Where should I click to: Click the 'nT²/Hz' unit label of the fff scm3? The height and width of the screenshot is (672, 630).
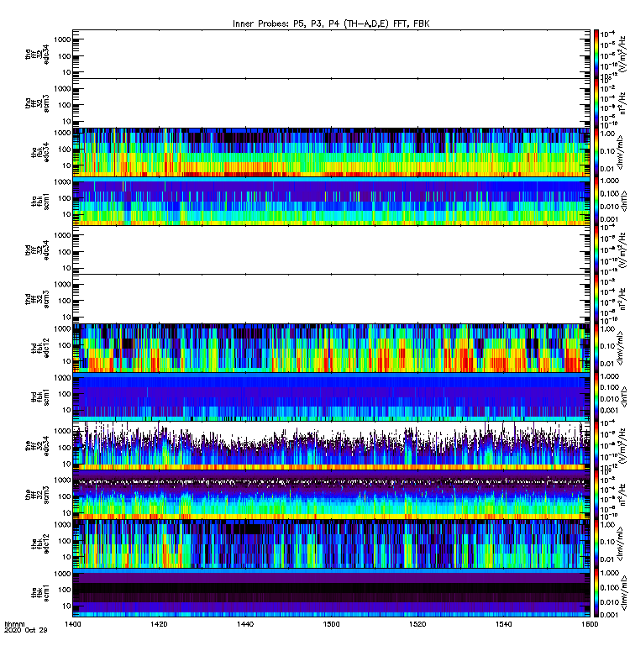tap(622, 495)
